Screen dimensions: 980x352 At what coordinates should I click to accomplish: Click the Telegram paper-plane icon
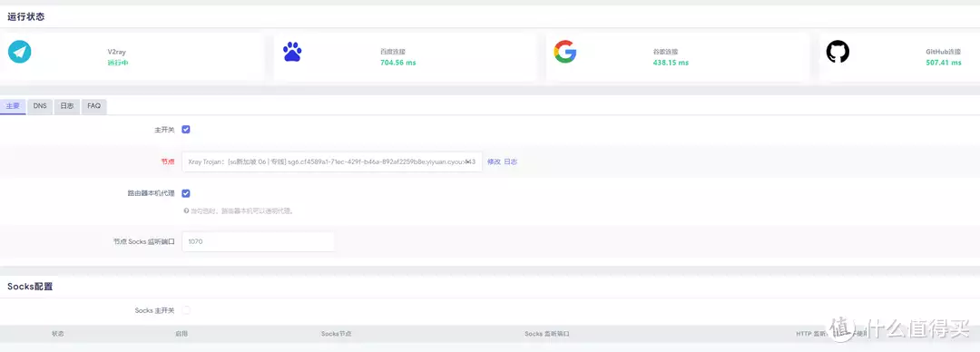(x=19, y=52)
